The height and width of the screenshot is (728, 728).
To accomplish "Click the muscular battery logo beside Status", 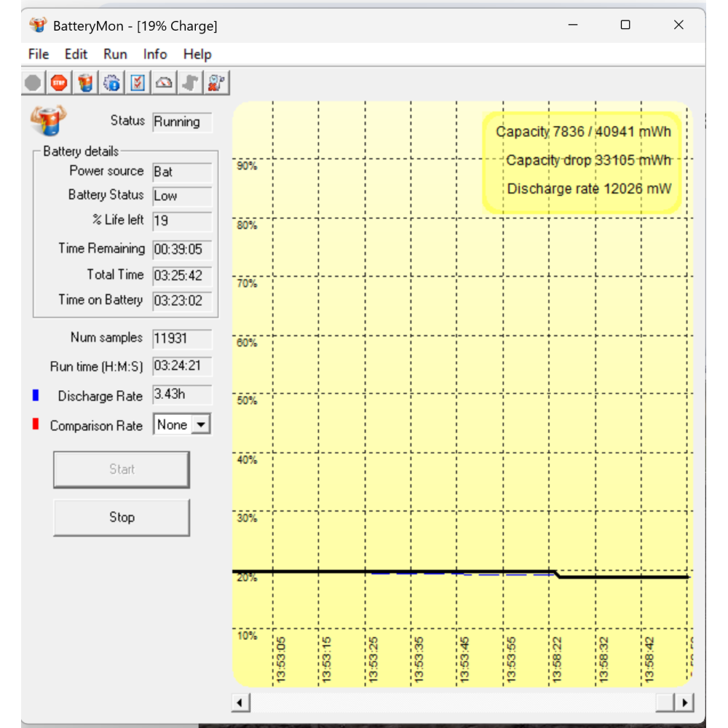I will pyautogui.click(x=48, y=120).
